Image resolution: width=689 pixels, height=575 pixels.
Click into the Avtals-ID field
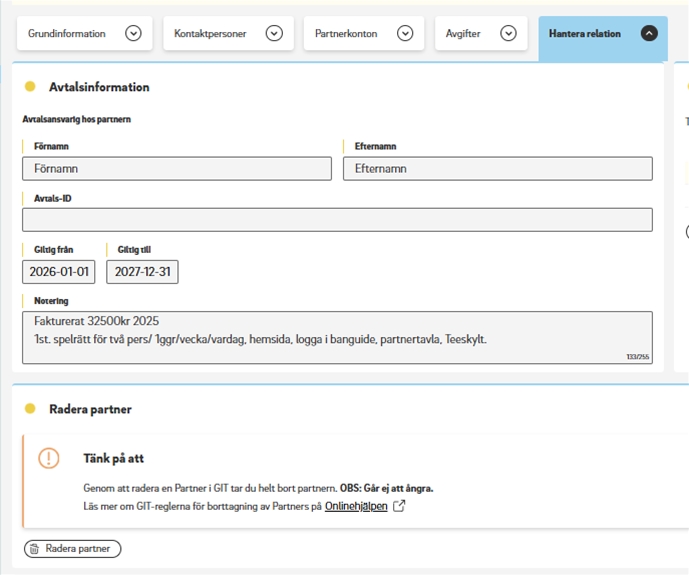[337, 220]
